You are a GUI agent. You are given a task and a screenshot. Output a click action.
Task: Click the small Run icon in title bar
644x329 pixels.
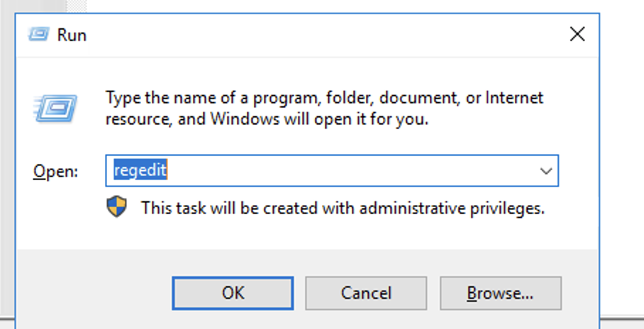[x=40, y=33]
